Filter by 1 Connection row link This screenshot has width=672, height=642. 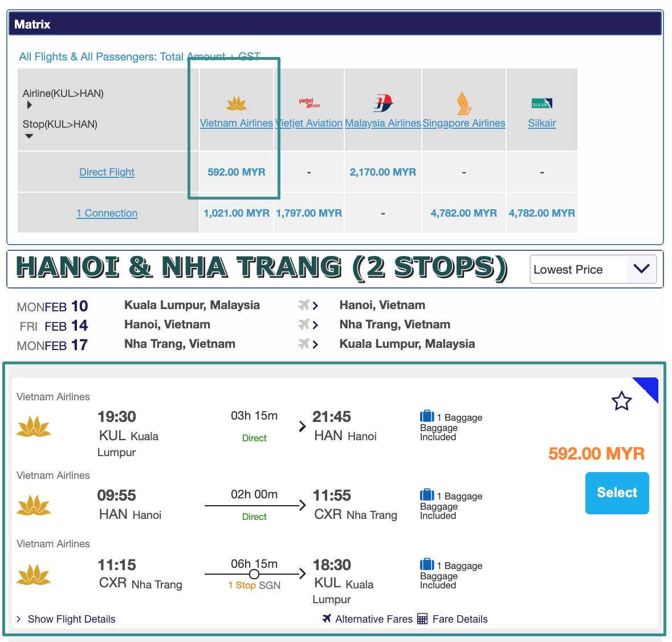107,213
